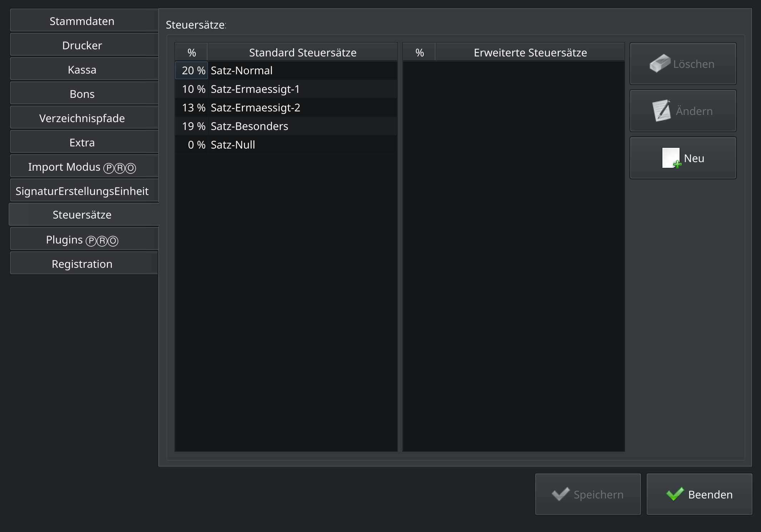Select the Satz-Normal tax rate row
Viewport: 761px width, 532px height.
tap(286, 70)
